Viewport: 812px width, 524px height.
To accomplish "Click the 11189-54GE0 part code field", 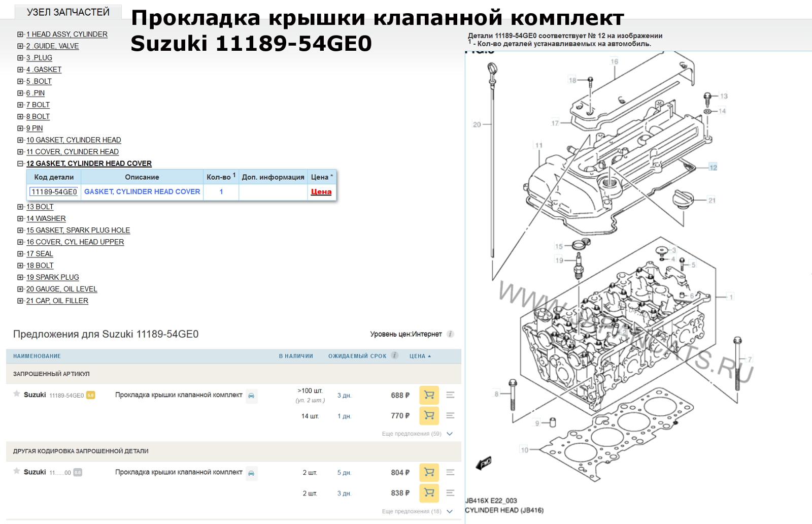I will [54, 191].
